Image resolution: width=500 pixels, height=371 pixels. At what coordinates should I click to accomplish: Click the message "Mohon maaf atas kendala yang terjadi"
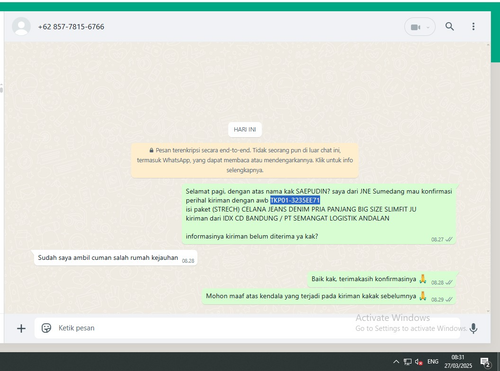pos(329,296)
